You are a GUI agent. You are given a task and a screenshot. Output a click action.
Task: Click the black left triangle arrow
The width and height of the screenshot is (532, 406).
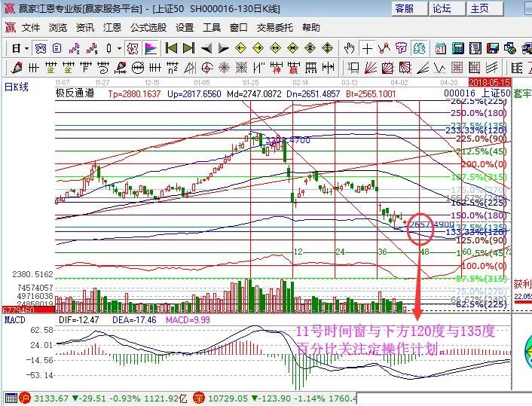(206, 48)
